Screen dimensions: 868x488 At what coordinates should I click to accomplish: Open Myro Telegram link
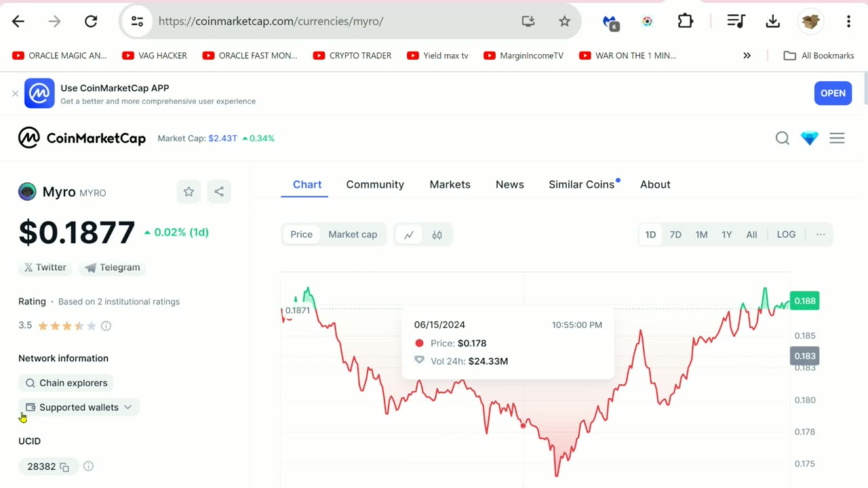point(113,268)
